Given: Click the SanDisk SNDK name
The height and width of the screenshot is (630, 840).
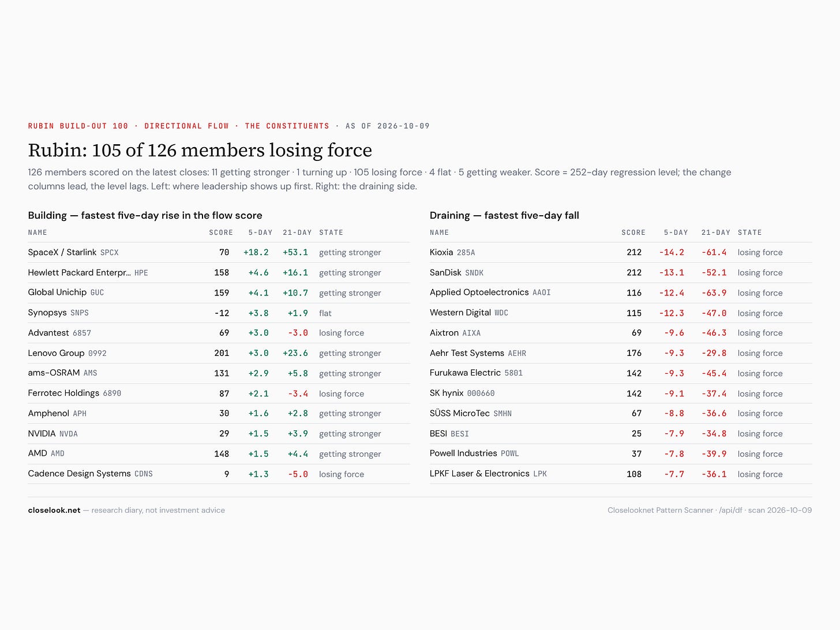Looking at the screenshot, I should pyautogui.click(x=456, y=272).
